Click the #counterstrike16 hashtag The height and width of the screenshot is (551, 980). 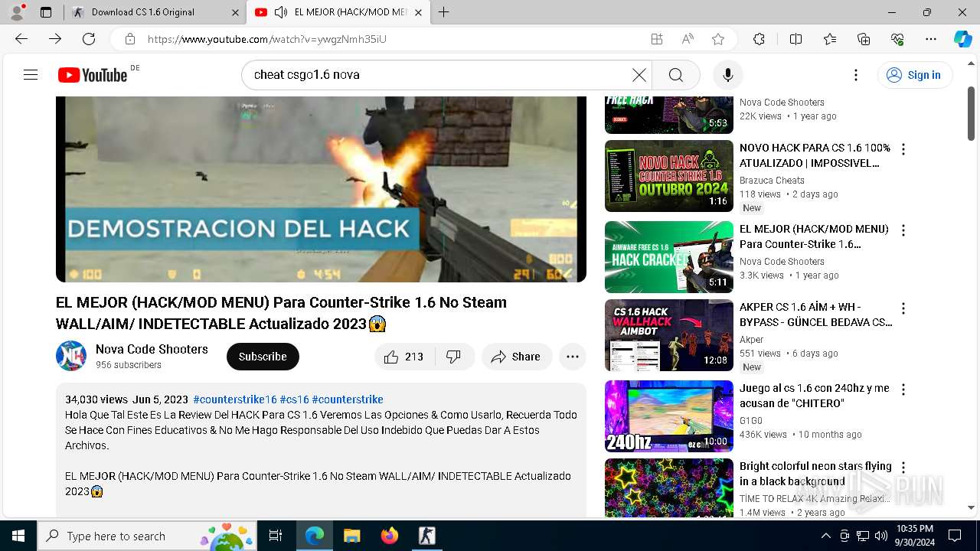(234, 399)
